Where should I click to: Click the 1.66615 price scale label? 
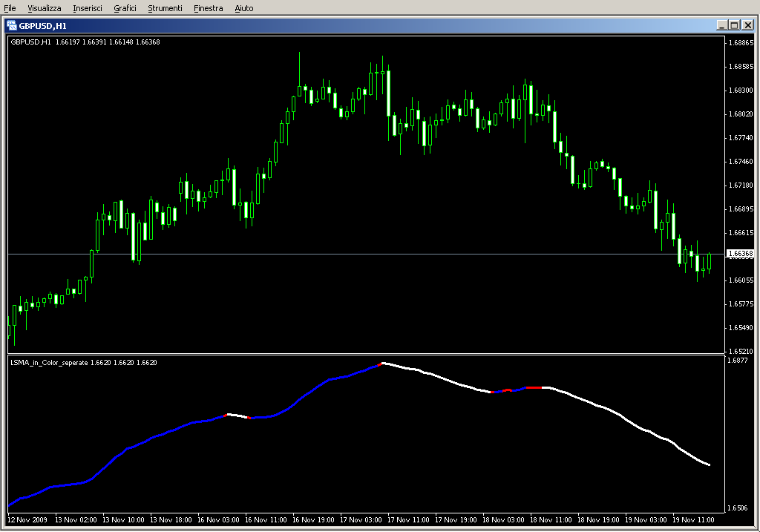(741, 232)
